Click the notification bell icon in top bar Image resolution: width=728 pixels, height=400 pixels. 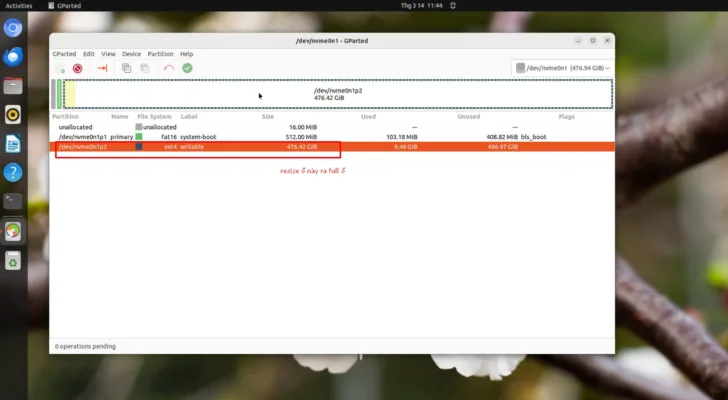[x=453, y=6]
